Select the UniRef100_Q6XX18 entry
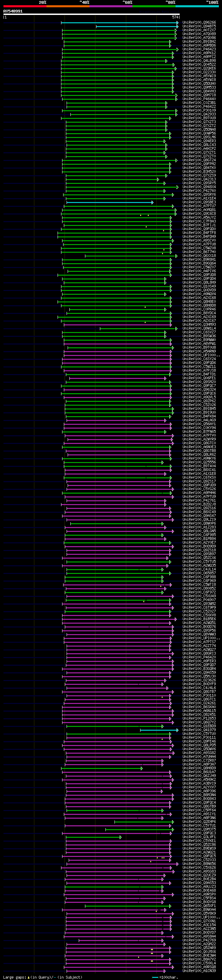 tap(199, 256)
